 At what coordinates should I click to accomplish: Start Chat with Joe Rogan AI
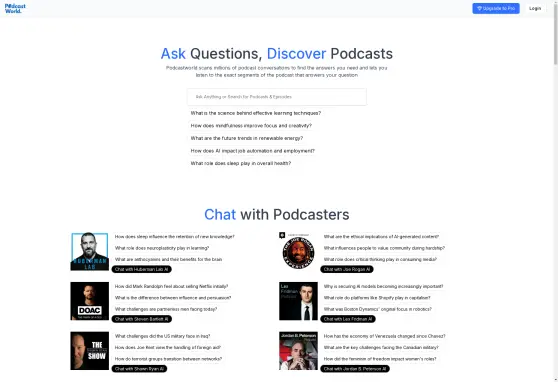(347, 270)
